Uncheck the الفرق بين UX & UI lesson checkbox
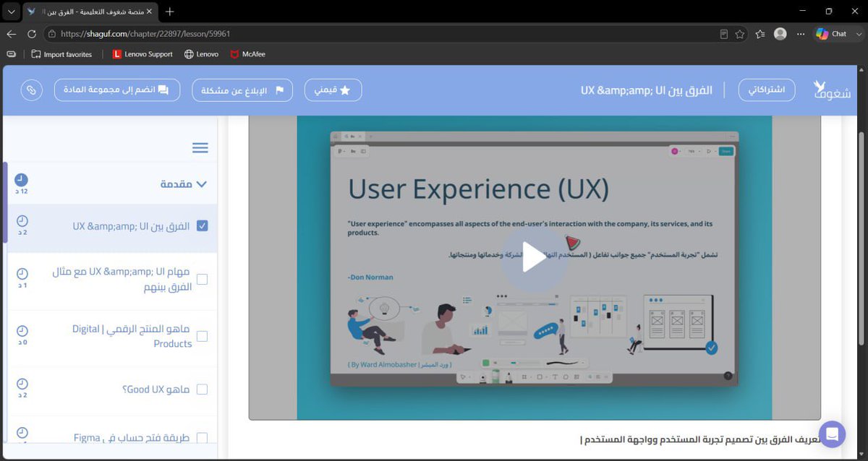The image size is (868, 461). [202, 225]
